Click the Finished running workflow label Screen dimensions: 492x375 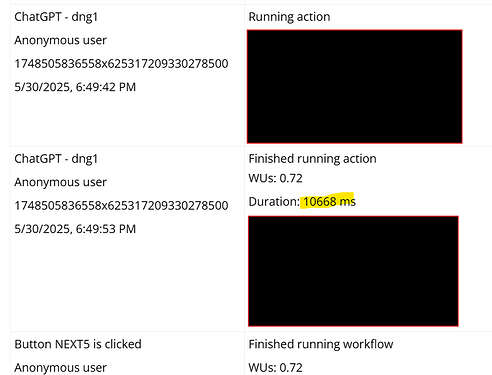pyautogui.click(x=321, y=344)
